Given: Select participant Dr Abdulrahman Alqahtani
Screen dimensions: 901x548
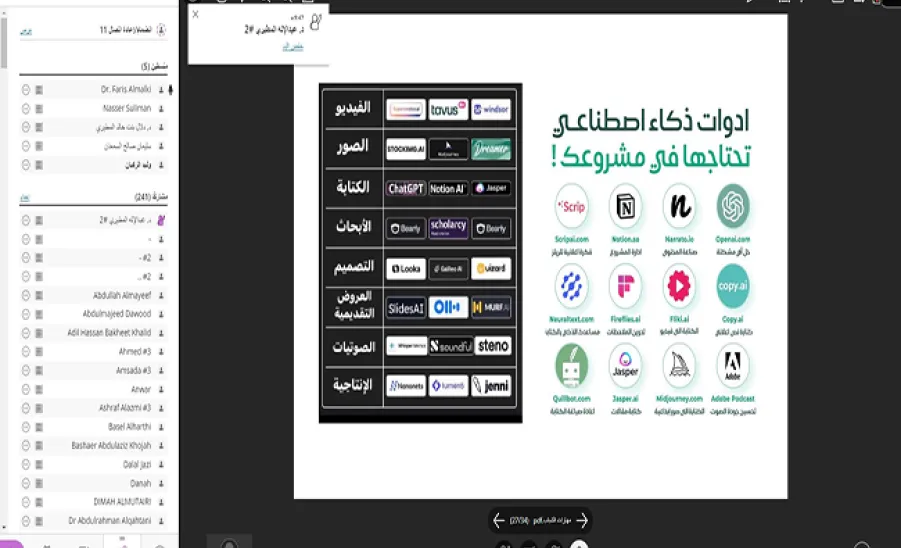Looking at the screenshot, I should point(110,521).
